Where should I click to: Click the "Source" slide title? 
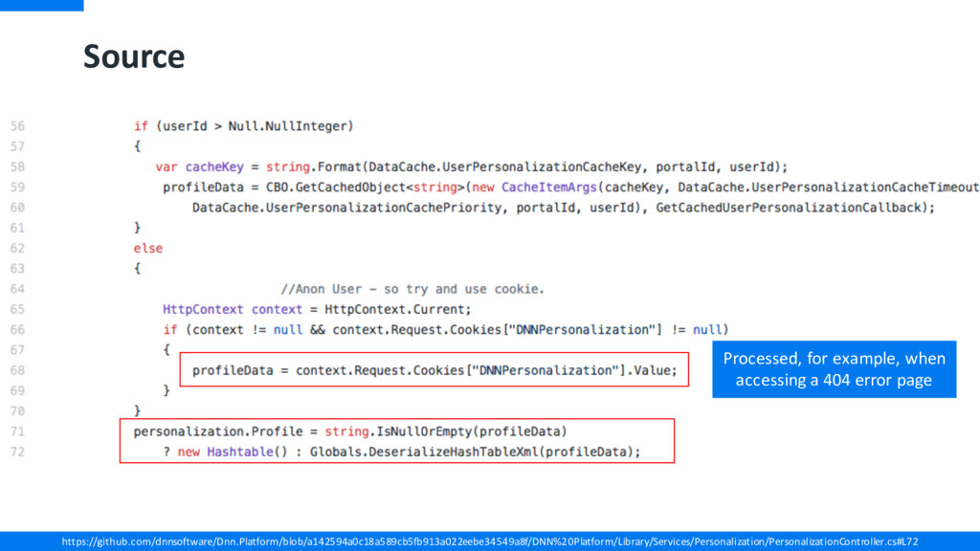click(x=134, y=56)
